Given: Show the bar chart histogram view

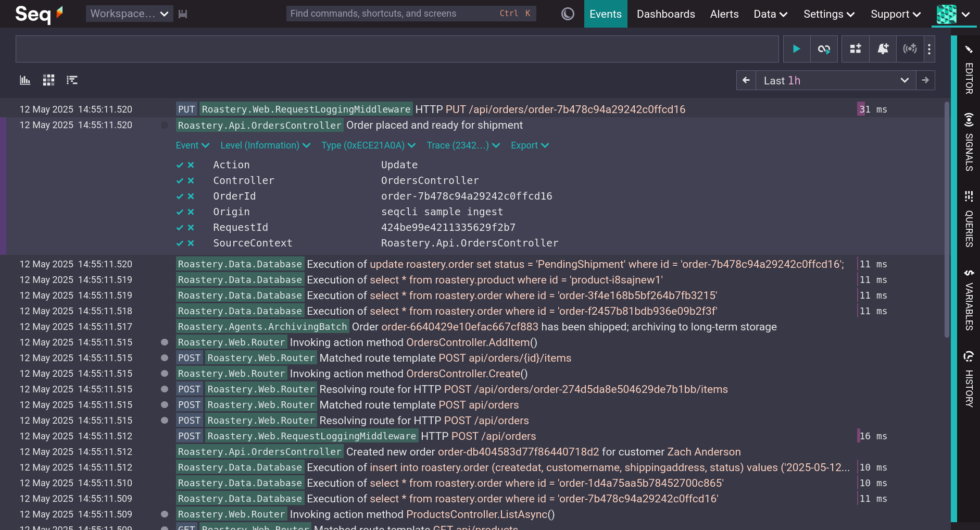Looking at the screenshot, I should 25,80.
